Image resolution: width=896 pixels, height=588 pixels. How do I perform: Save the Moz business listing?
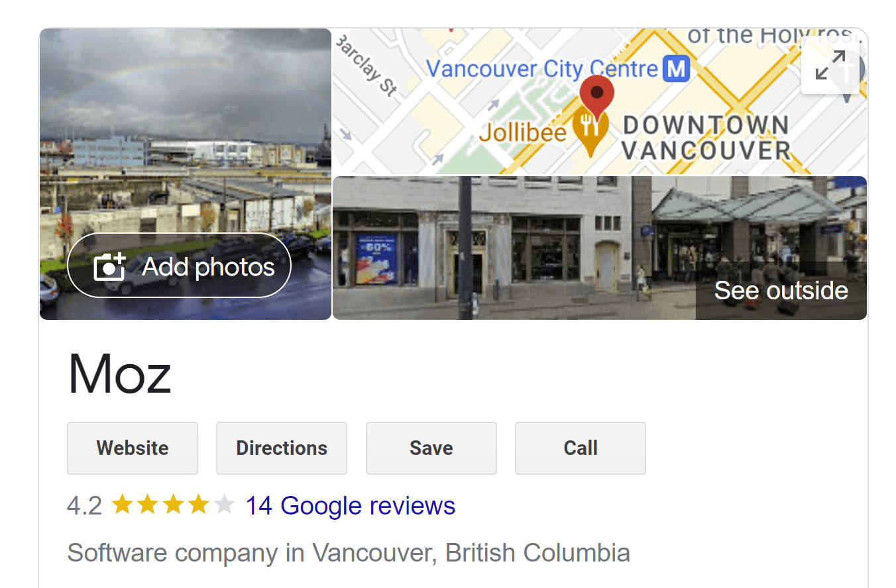coord(431,448)
